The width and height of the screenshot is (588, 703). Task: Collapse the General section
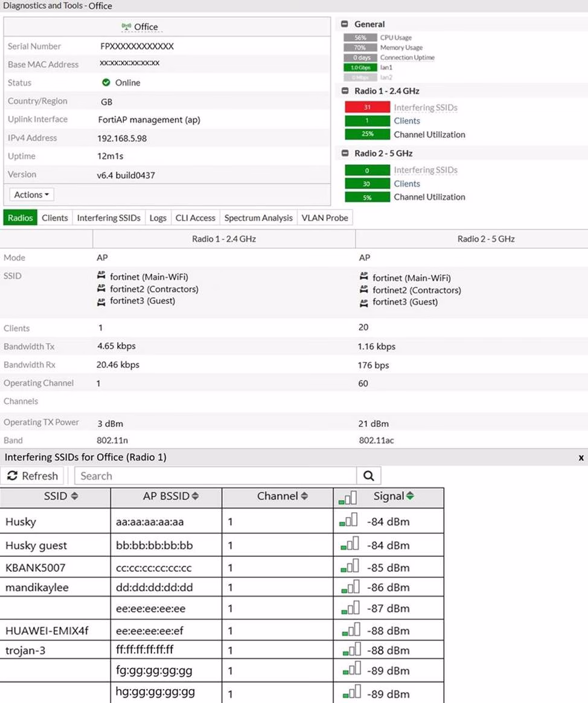[x=345, y=24]
